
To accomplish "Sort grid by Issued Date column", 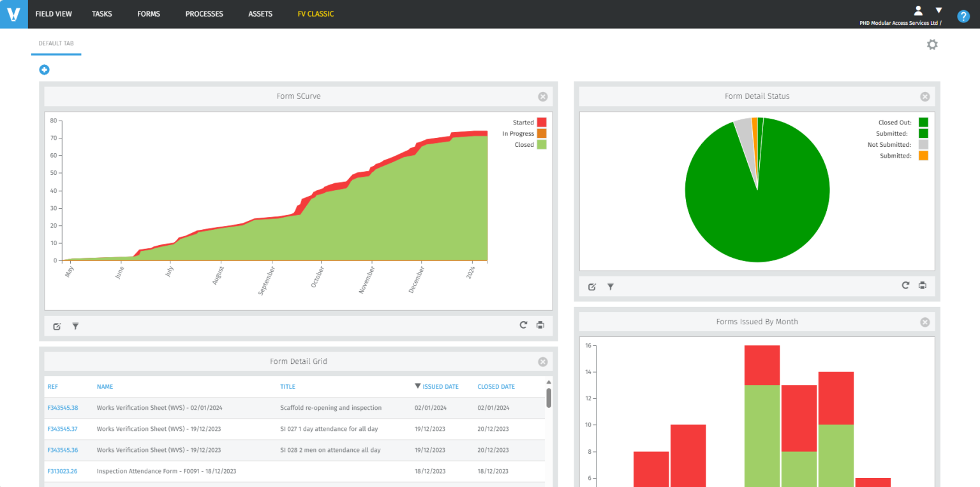I will click(440, 386).
